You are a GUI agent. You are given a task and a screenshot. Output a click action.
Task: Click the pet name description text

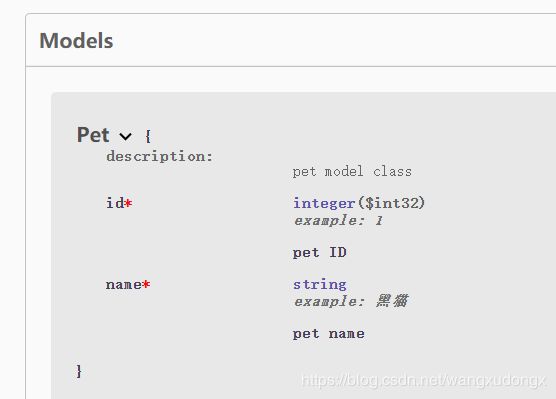pos(328,334)
